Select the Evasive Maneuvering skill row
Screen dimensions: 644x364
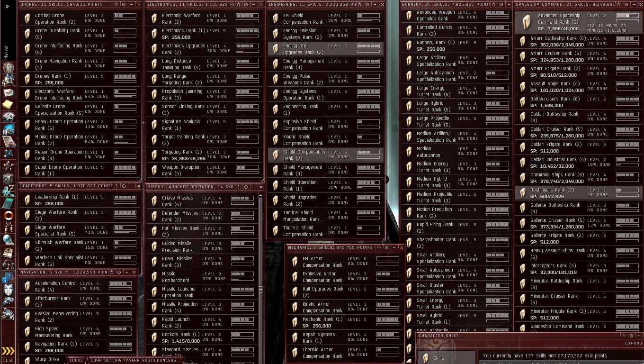pos(78,317)
